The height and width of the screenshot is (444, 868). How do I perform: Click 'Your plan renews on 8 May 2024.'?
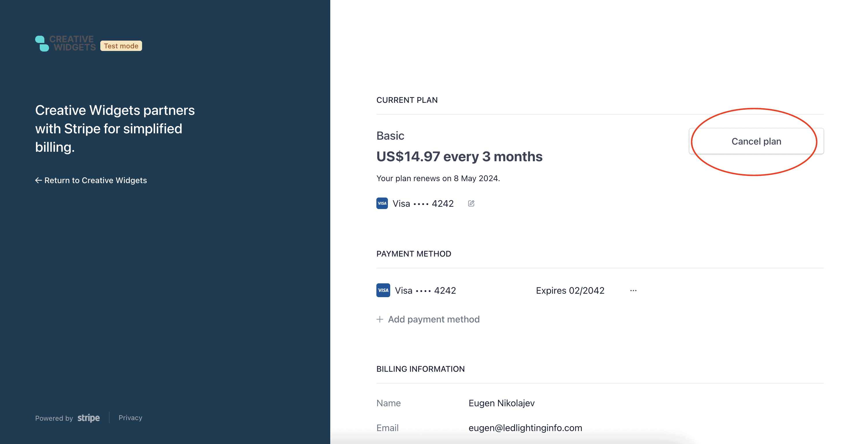coord(438,179)
